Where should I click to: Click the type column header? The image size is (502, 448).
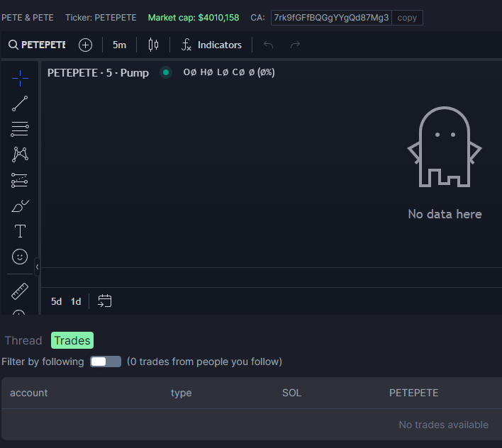182,393
